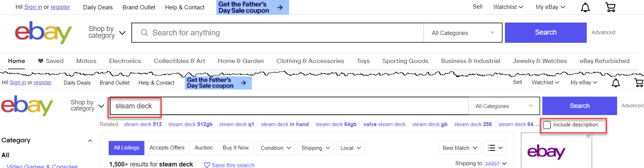Click the magnifier icon in the search box

click(144, 33)
